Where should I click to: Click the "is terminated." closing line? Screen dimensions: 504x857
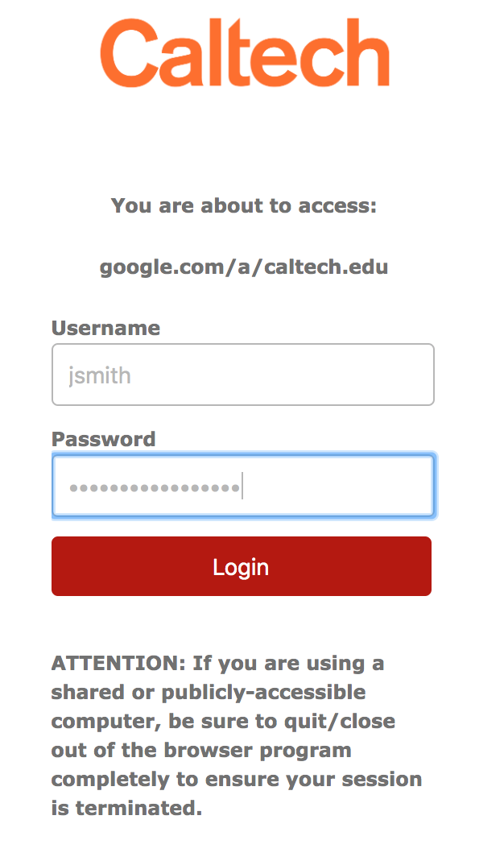tap(126, 808)
